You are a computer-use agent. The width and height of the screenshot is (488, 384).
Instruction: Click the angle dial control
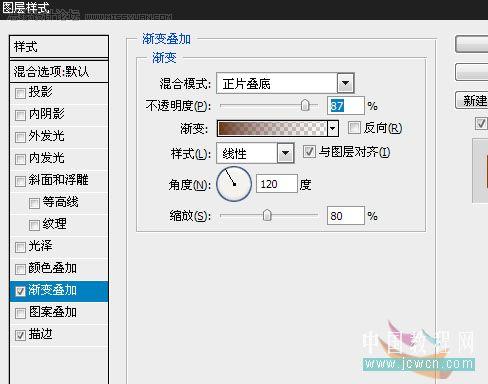coord(234,184)
